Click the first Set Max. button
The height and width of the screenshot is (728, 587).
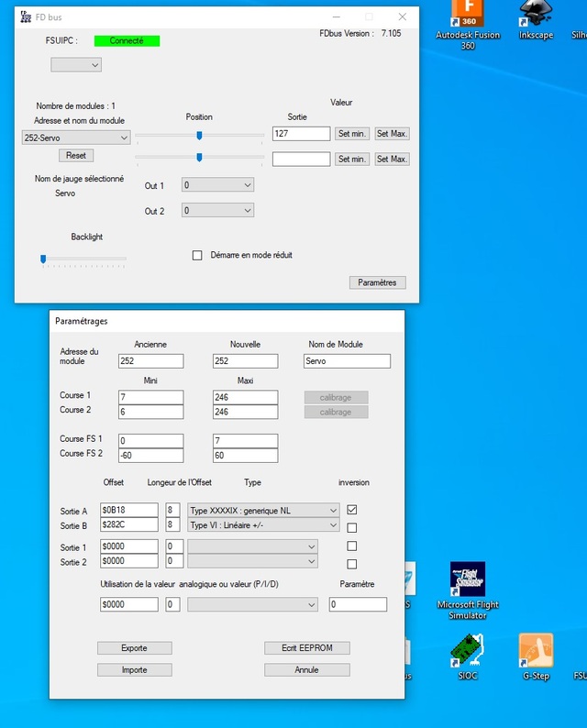pyautogui.click(x=392, y=134)
